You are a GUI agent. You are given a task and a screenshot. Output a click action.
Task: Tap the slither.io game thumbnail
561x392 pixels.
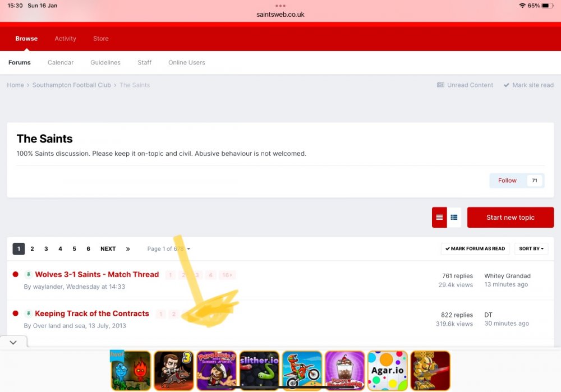(x=259, y=370)
